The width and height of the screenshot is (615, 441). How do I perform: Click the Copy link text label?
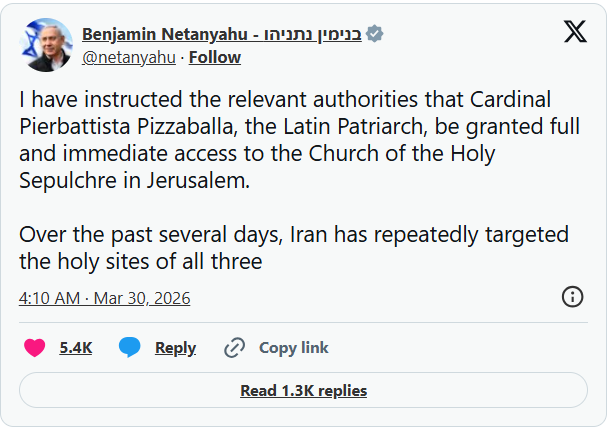tap(294, 348)
